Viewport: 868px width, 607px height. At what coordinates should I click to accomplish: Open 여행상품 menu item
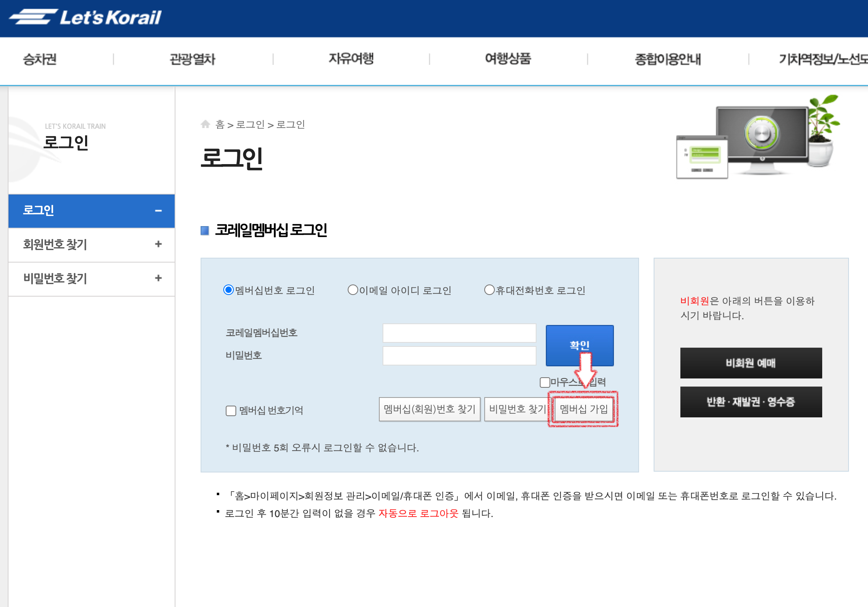(508, 59)
